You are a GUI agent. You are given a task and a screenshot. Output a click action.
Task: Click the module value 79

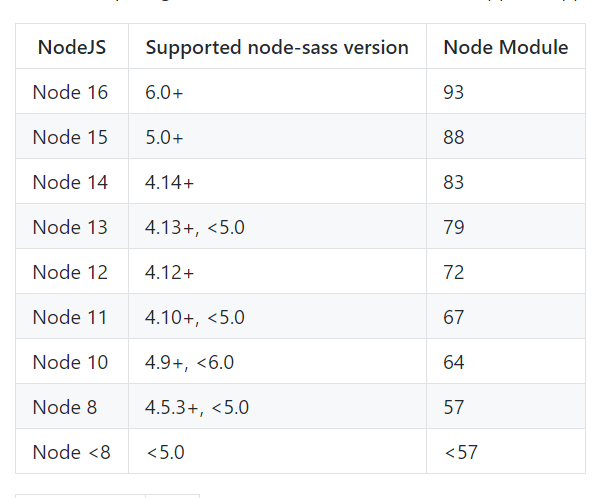tap(454, 227)
